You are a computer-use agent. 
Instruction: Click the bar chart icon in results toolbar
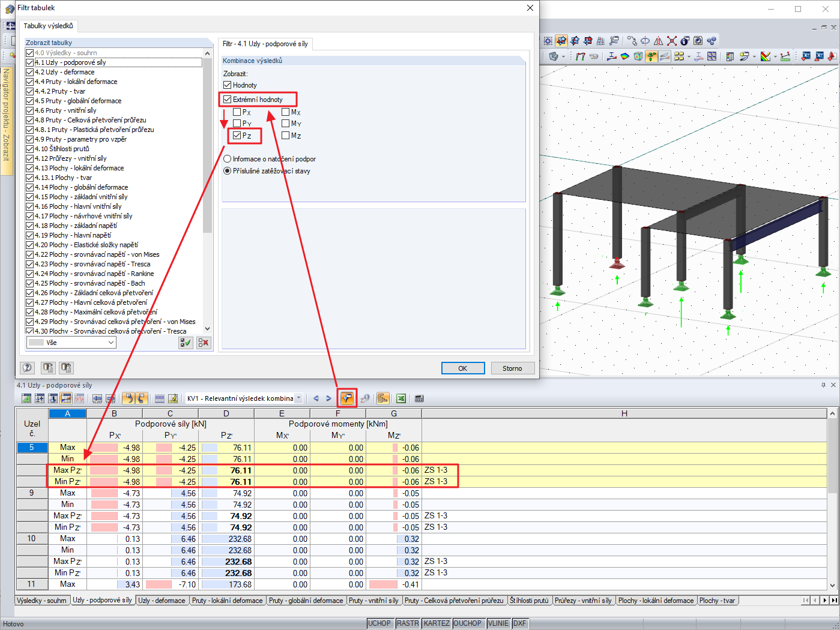click(x=383, y=398)
